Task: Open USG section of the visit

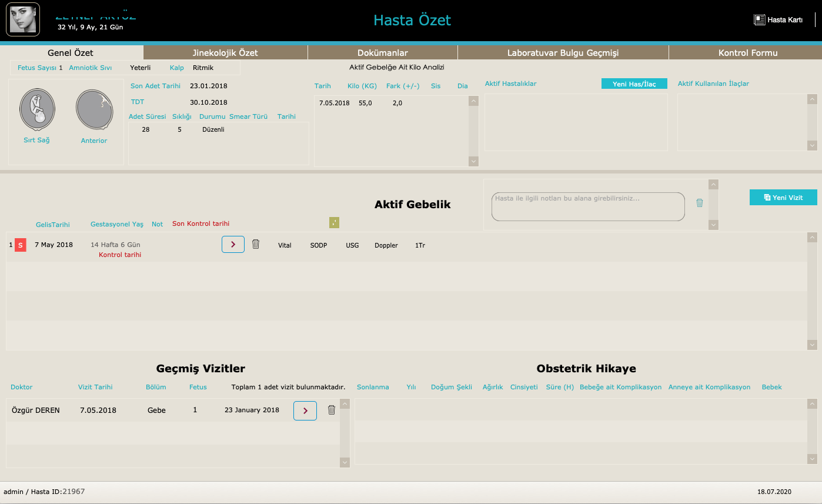Action: tap(352, 245)
